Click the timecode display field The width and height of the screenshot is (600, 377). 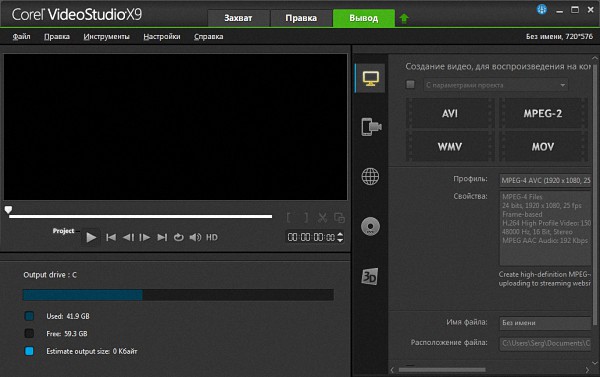pos(311,237)
